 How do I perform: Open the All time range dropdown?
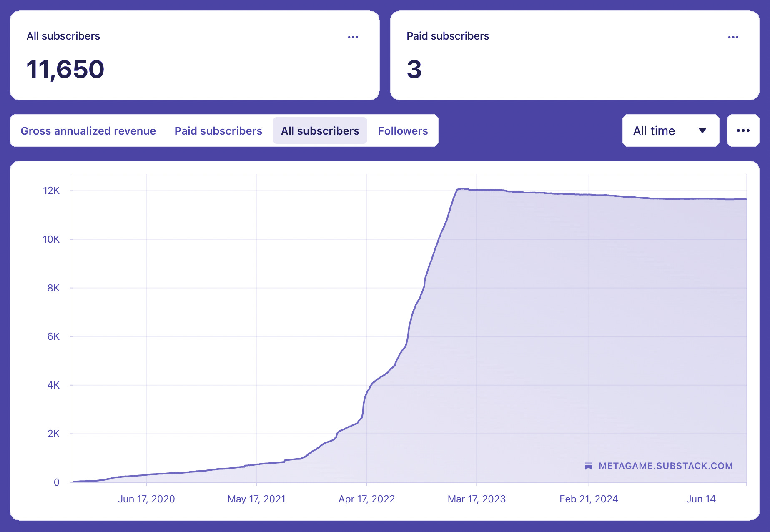click(x=671, y=130)
